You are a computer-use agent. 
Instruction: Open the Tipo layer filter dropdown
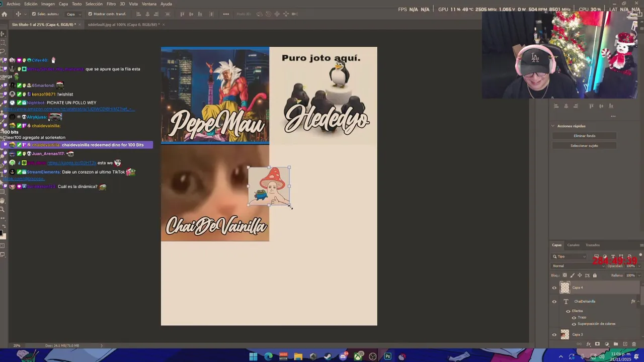pyautogui.click(x=569, y=256)
